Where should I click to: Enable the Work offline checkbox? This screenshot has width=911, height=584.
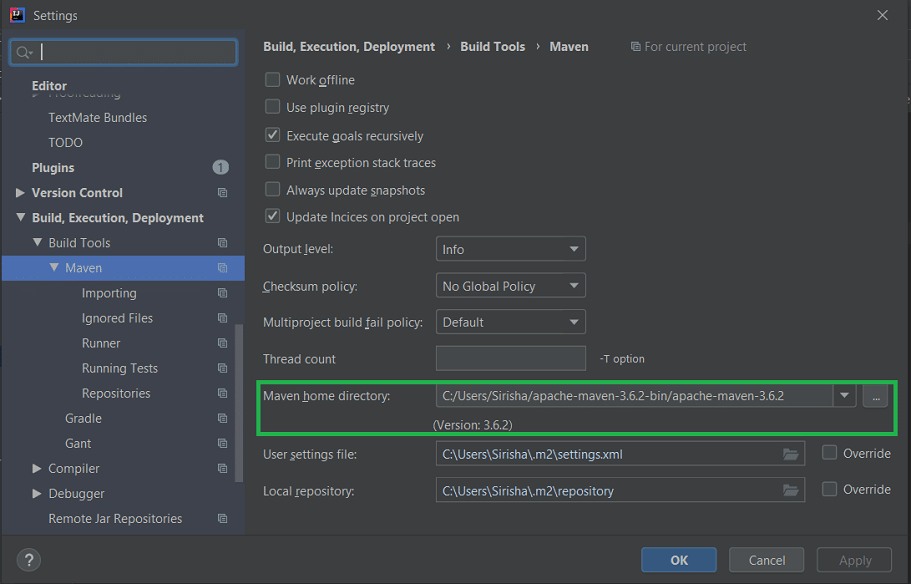[272, 80]
